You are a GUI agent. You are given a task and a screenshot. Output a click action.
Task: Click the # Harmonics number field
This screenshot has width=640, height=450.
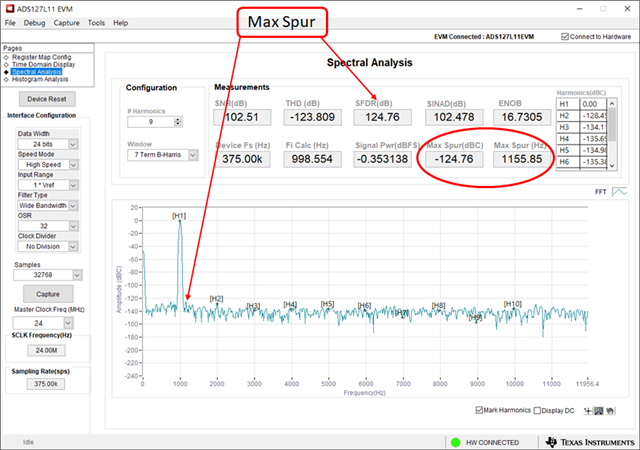(x=151, y=122)
